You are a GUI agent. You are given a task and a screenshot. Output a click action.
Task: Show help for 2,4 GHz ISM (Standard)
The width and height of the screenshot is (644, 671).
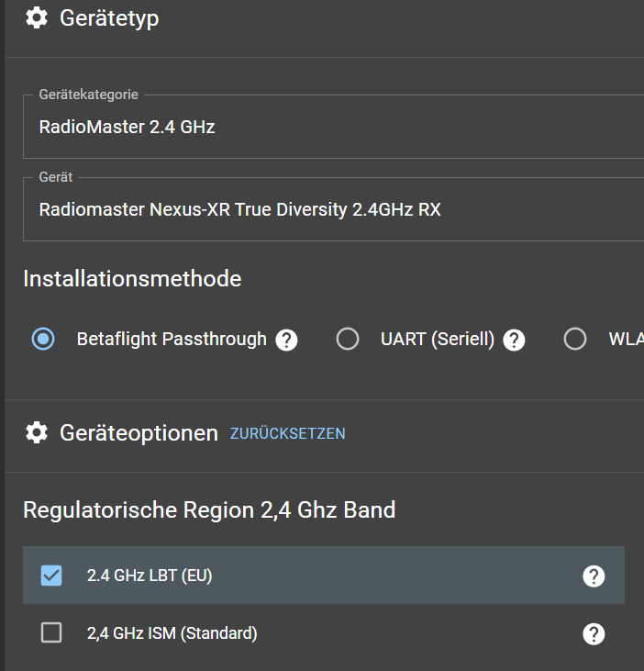click(594, 633)
